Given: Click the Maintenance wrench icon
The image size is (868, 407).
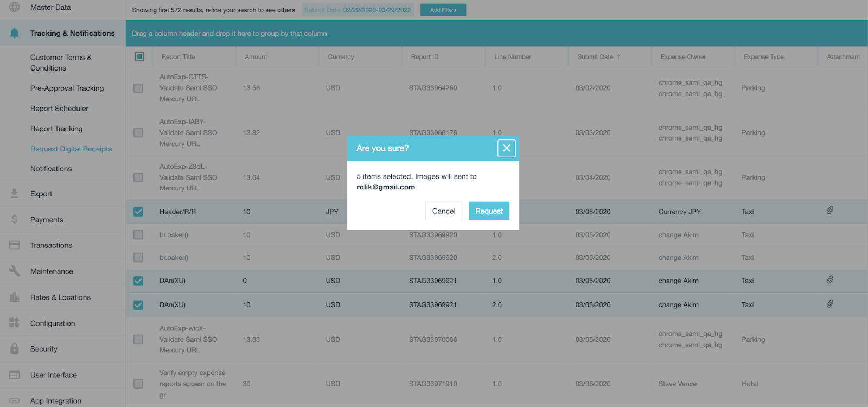Looking at the screenshot, I should (15, 271).
